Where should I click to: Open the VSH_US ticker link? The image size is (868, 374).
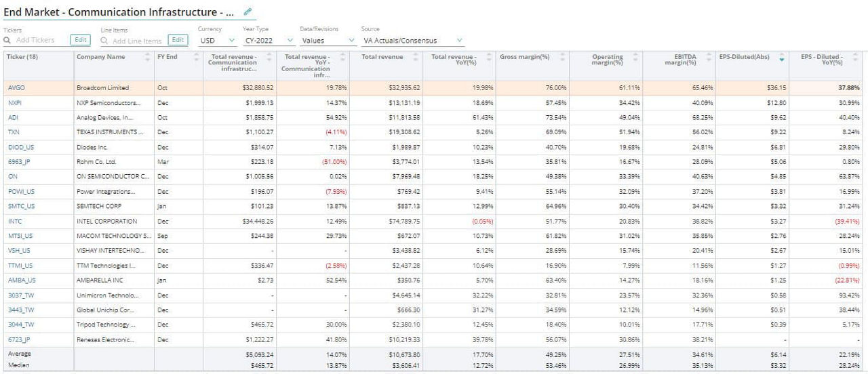point(19,251)
